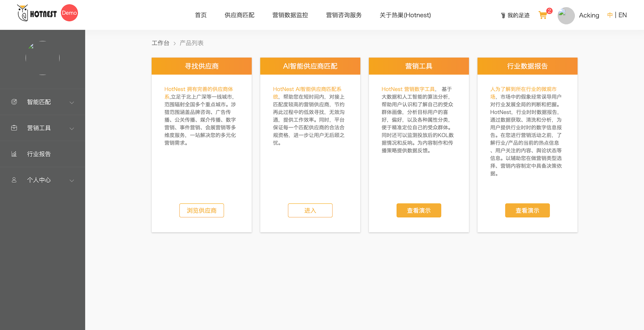Click the 工作台 breadcrumb link
The height and width of the screenshot is (330, 644).
(160, 43)
